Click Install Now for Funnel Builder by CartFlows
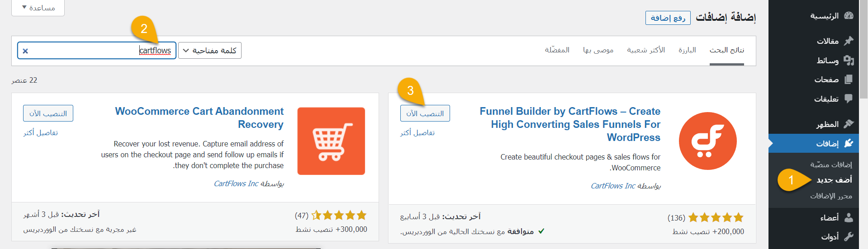The height and width of the screenshot is (249, 868). (425, 113)
